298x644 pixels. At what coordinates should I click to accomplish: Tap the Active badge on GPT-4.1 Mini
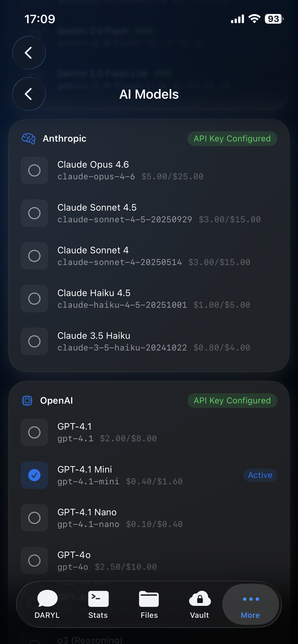click(260, 475)
